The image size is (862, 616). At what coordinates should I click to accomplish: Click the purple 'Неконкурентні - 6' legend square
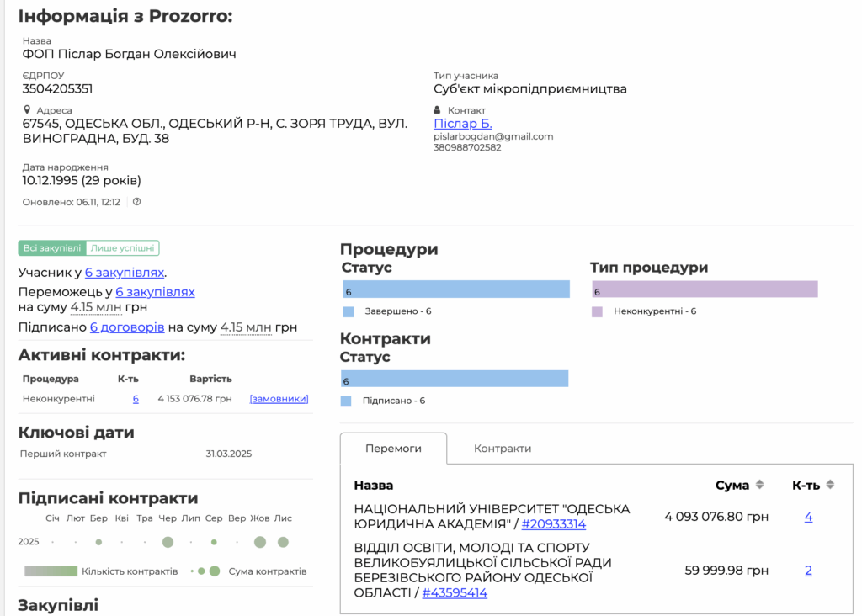pyautogui.click(x=598, y=311)
